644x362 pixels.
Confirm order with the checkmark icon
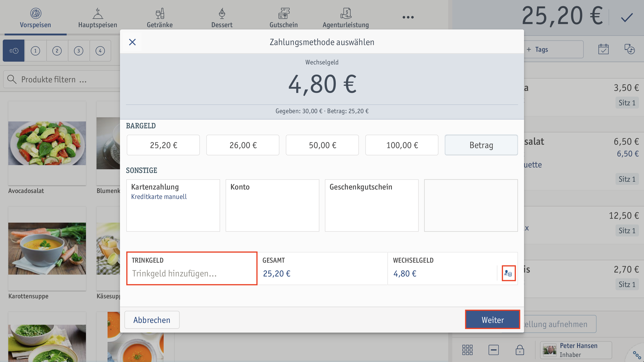point(627,17)
